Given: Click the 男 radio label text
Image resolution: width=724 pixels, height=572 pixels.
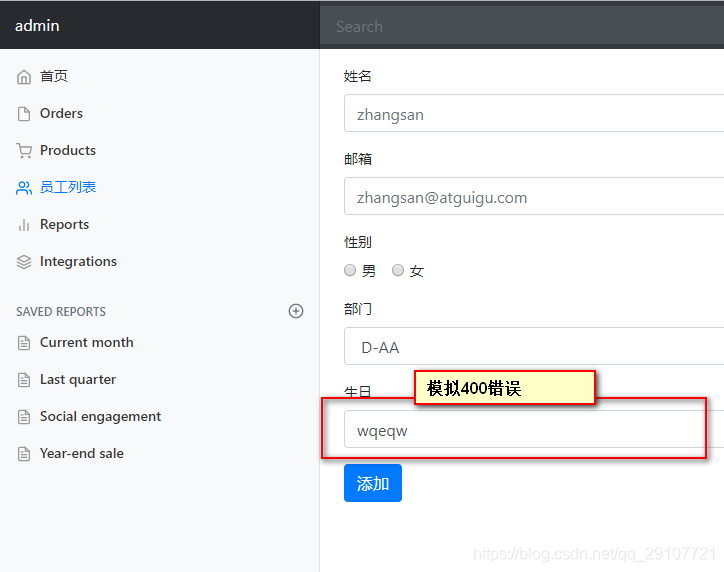Looking at the screenshot, I should 368,271.
